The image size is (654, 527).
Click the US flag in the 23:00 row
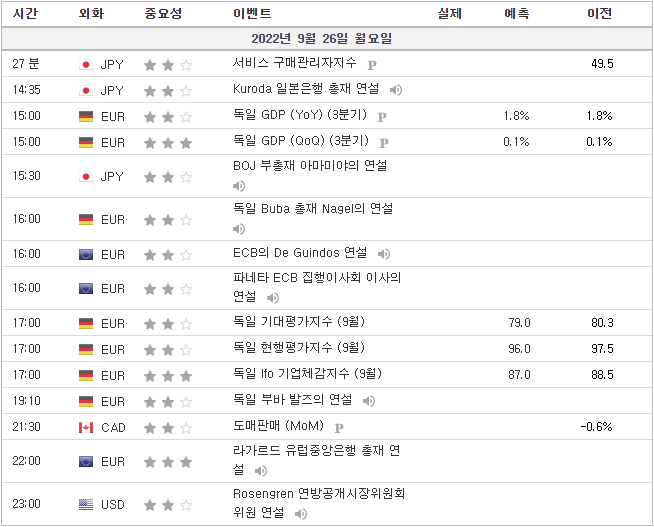[86, 504]
